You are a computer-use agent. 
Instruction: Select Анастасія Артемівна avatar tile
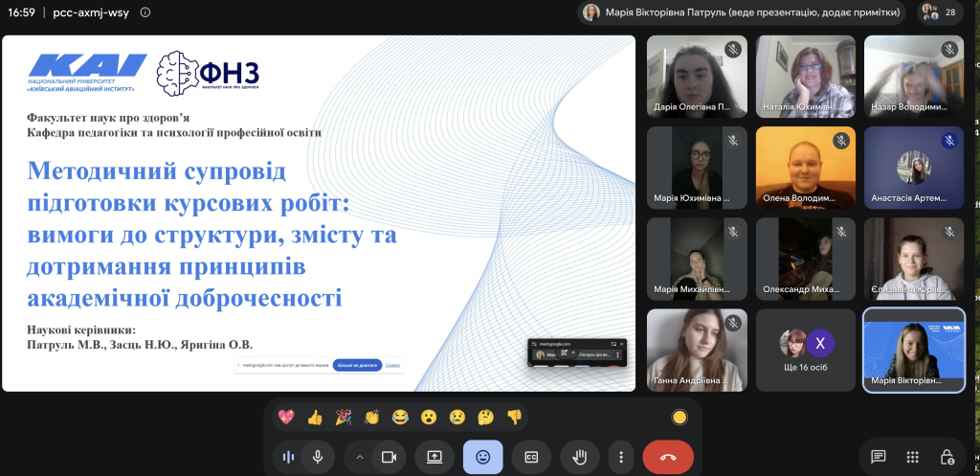(914, 168)
